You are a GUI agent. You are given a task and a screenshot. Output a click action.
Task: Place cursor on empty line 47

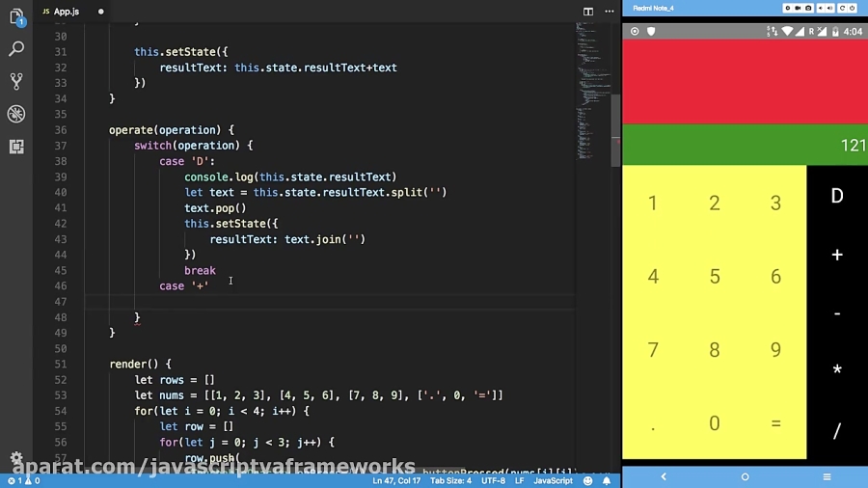click(x=330, y=302)
